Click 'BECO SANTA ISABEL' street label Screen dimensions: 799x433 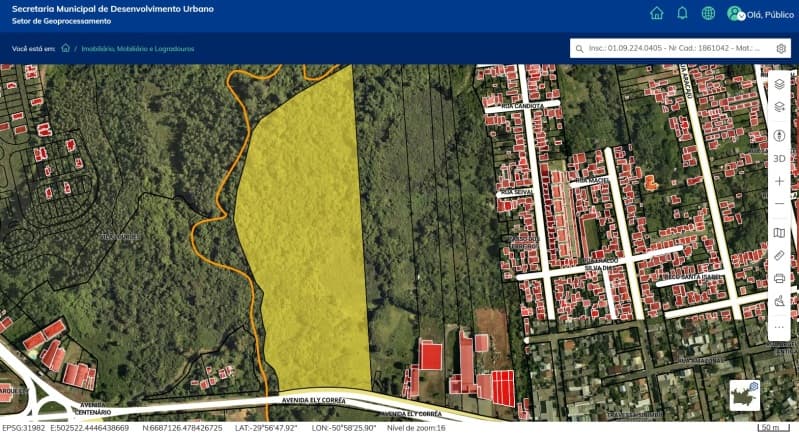pyautogui.click(x=692, y=277)
